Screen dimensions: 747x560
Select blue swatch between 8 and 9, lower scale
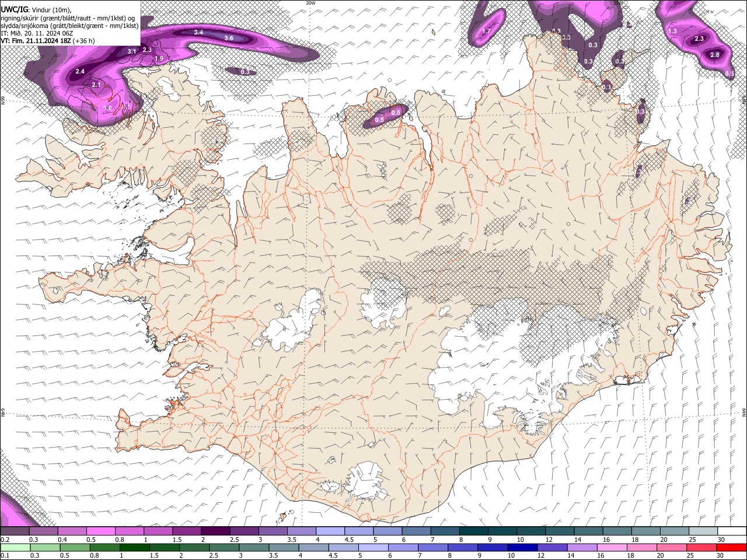tap(463, 547)
